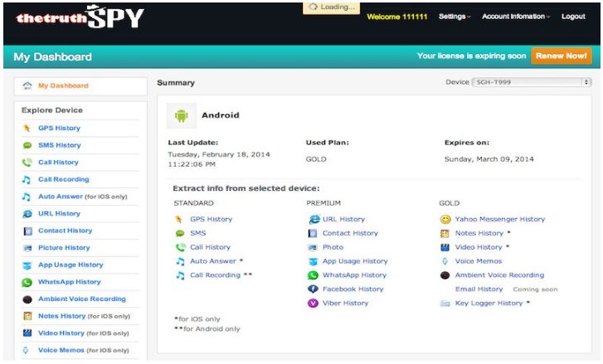Open the App Usage History premium link
Screen dimensions: 603x364
tap(354, 261)
